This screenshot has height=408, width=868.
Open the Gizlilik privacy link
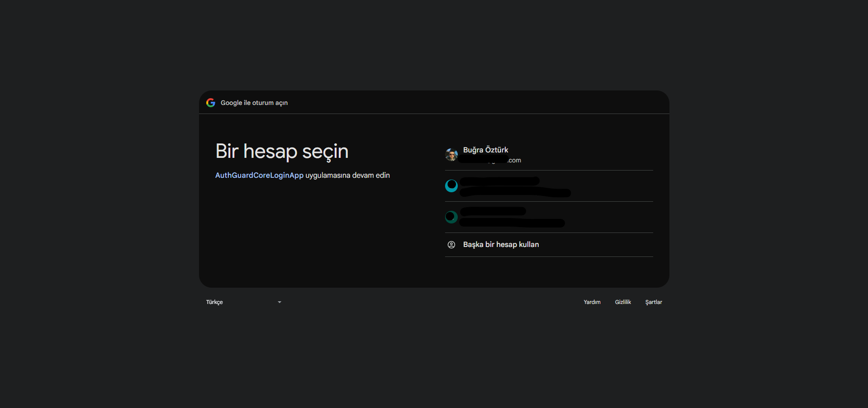(x=622, y=302)
